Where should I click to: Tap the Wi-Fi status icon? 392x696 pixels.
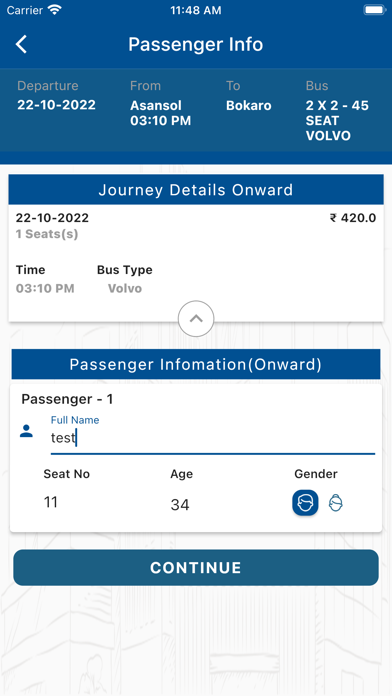(55, 10)
